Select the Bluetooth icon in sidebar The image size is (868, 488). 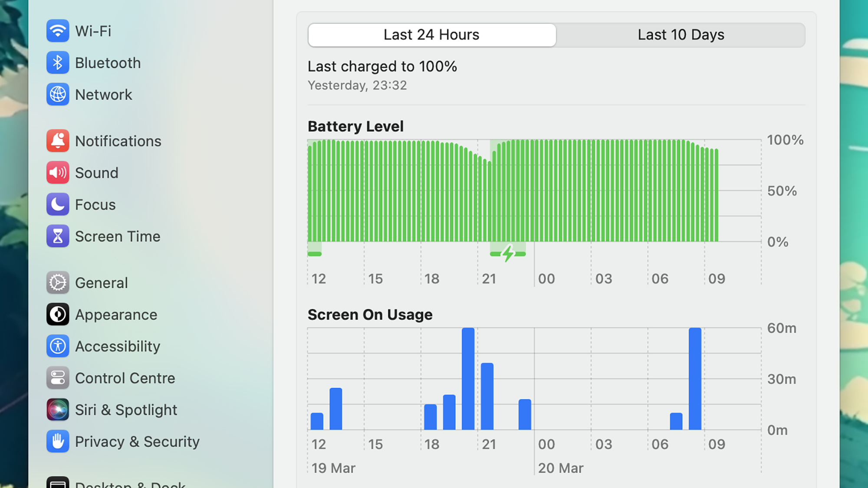[x=58, y=62]
